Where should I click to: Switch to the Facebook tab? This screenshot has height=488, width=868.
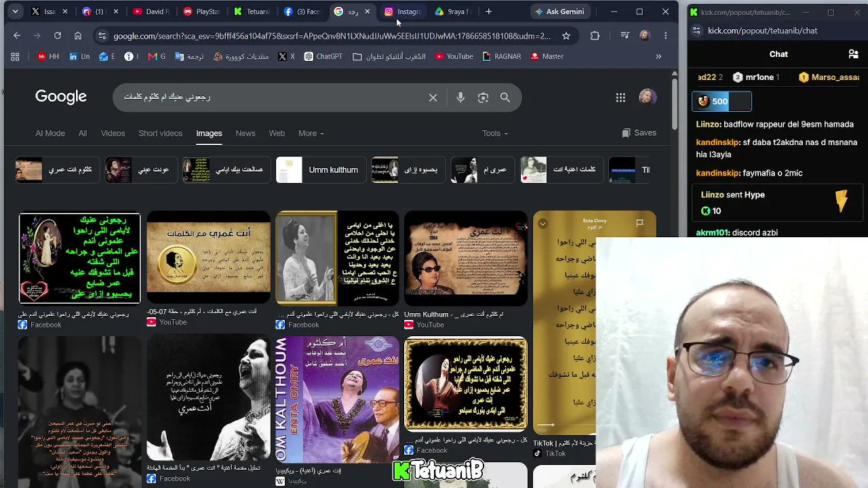[302, 12]
